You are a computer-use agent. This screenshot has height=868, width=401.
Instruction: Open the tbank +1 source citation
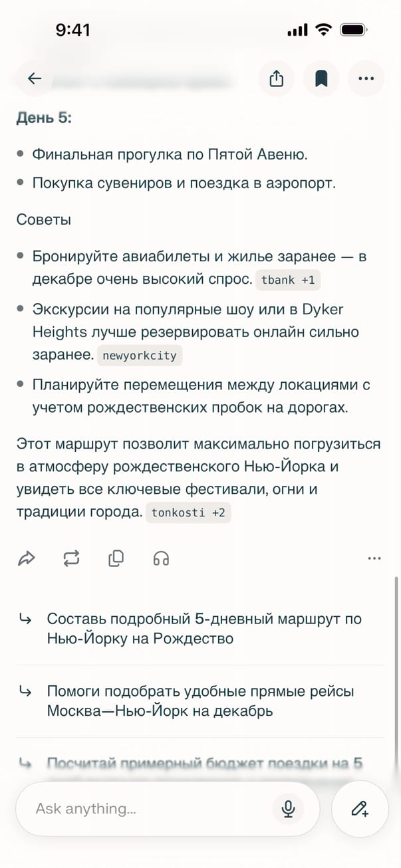pos(288,280)
